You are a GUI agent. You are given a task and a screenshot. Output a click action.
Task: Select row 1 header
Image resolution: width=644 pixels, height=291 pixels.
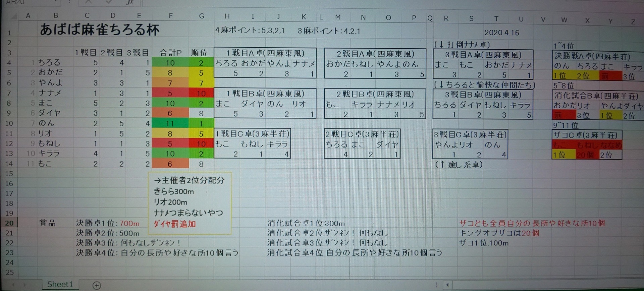pyautogui.click(x=9, y=33)
